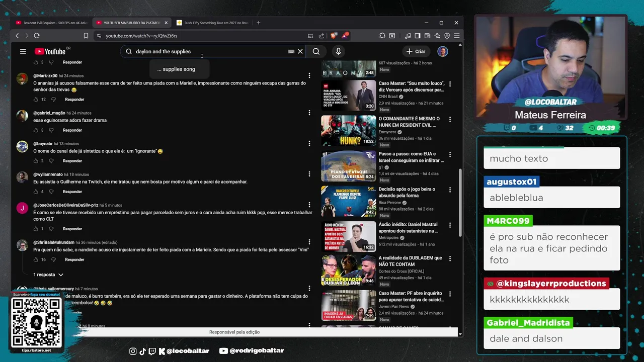Like the comment by @Mark-zx00
Image resolution: width=644 pixels, height=362 pixels.
[x=36, y=100]
